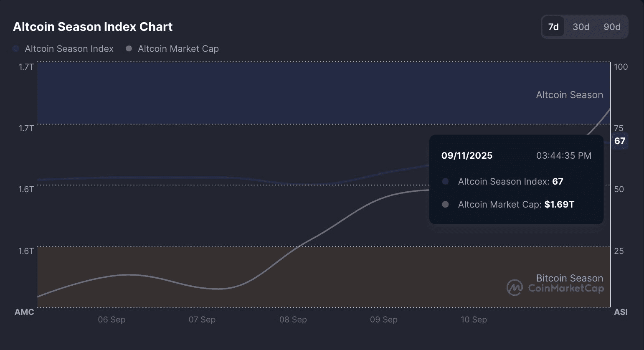
Task: Switch to the 90d time range
Action: [612, 27]
